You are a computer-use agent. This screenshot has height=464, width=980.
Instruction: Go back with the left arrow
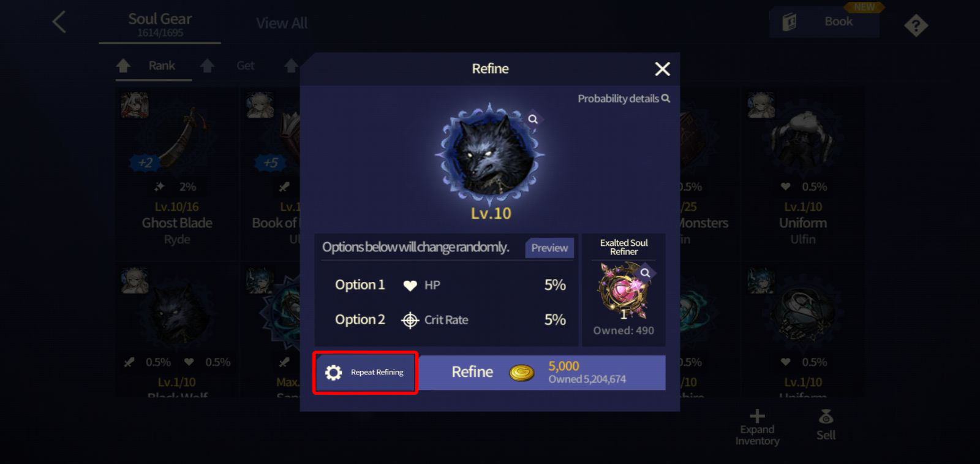point(59,22)
